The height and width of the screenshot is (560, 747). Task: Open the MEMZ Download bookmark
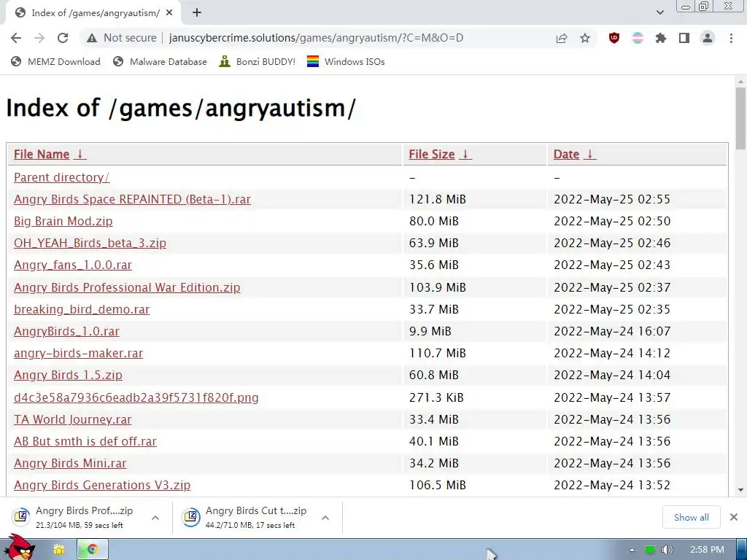click(x=55, y=61)
